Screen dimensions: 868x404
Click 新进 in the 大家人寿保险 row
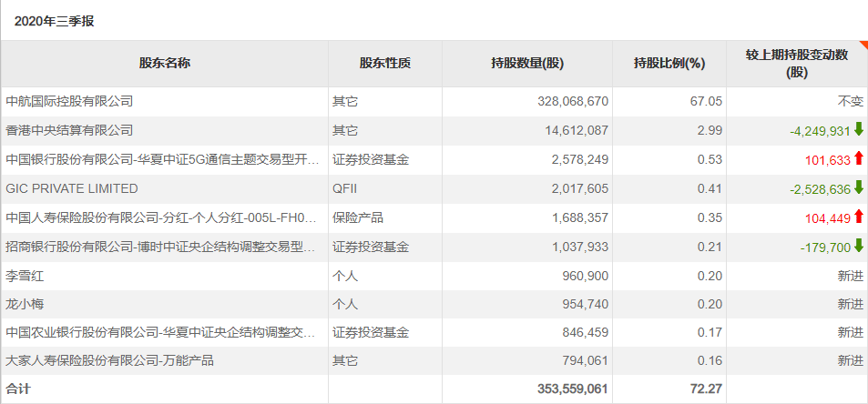(851, 361)
